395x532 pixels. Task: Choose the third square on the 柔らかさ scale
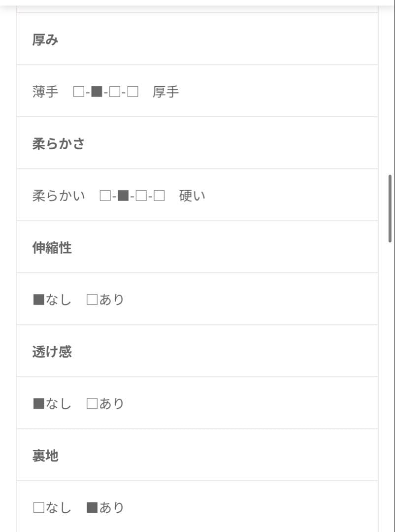(x=141, y=196)
